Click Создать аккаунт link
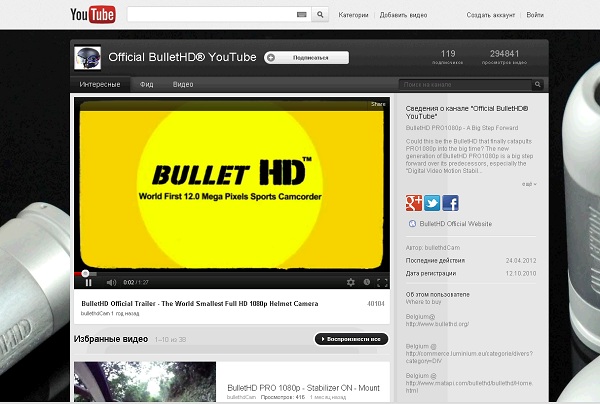 [x=491, y=15]
